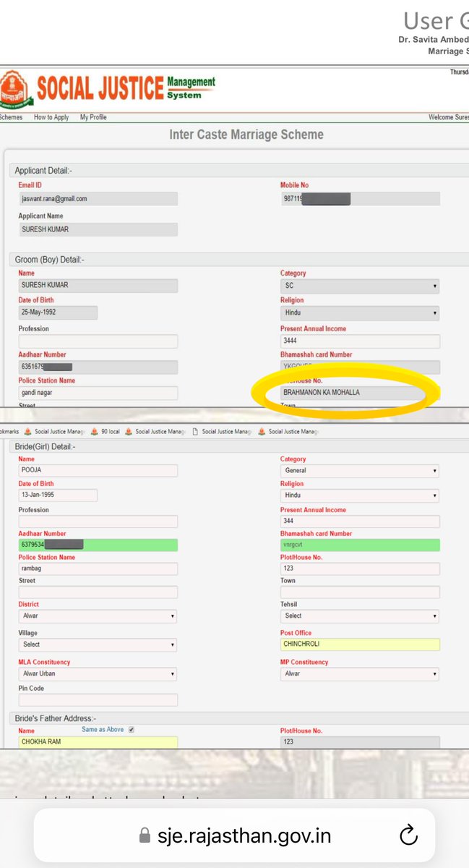Open the Schemes menu item
Screen dimensions: 469x868
(x=11, y=117)
